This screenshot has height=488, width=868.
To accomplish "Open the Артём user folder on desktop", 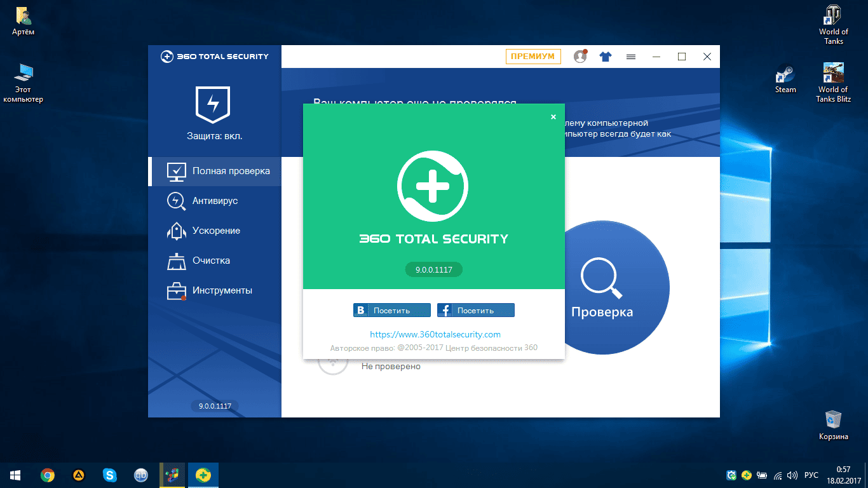I will coord(24,21).
